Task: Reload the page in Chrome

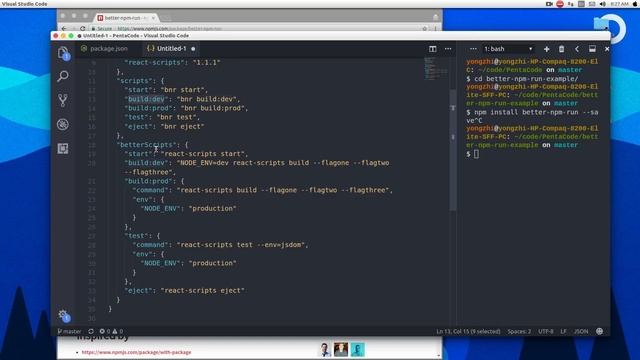Action: (x=82, y=29)
